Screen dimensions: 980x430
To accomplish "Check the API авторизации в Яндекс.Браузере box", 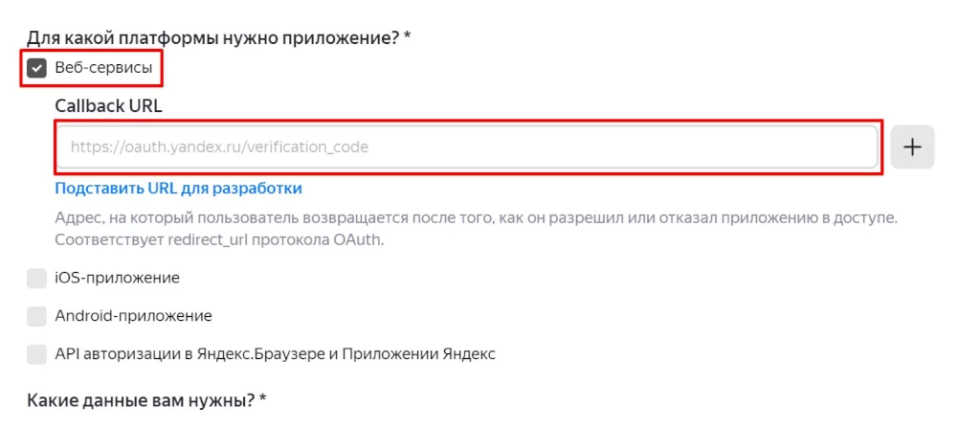I will coord(37,354).
